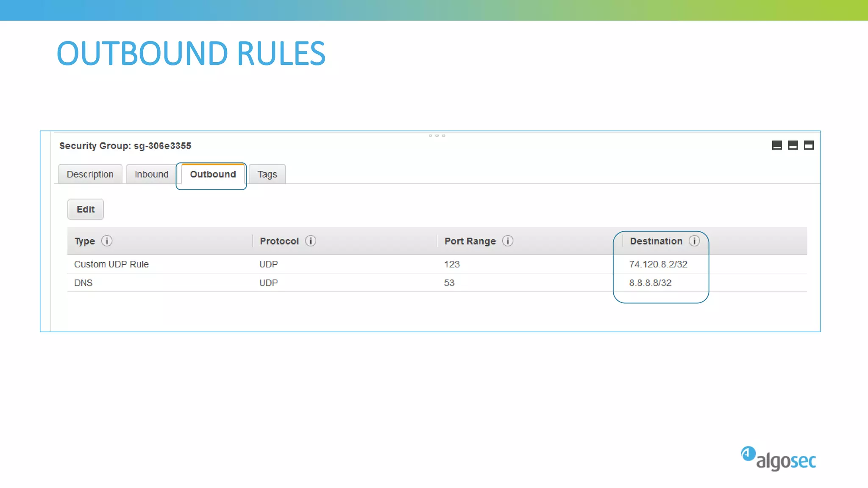Open the Tags tab
Viewport: 868px width, 488px height.
267,174
